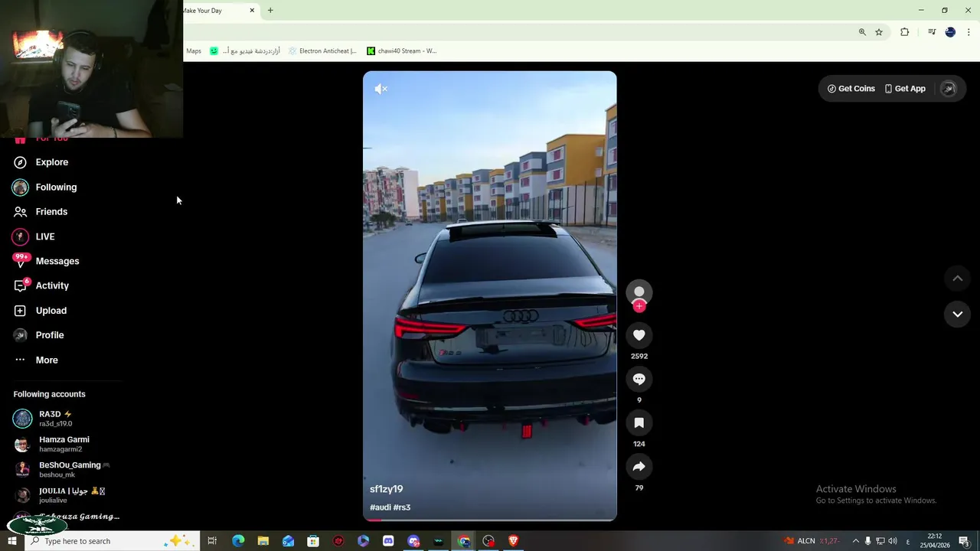Image resolution: width=980 pixels, height=551 pixels.
Task: Bookmark this page with the star icon
Action: pyautogui.click(x=879, y=32)
